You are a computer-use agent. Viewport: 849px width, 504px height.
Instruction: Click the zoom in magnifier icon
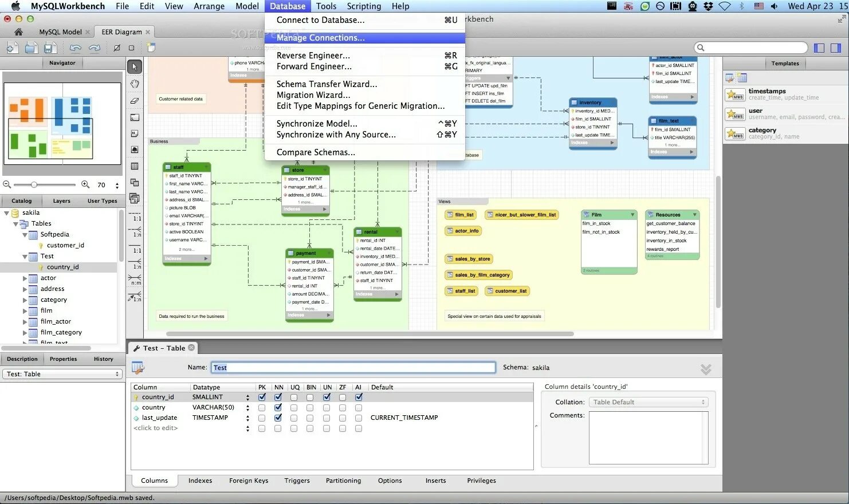(x=85, y=184)
